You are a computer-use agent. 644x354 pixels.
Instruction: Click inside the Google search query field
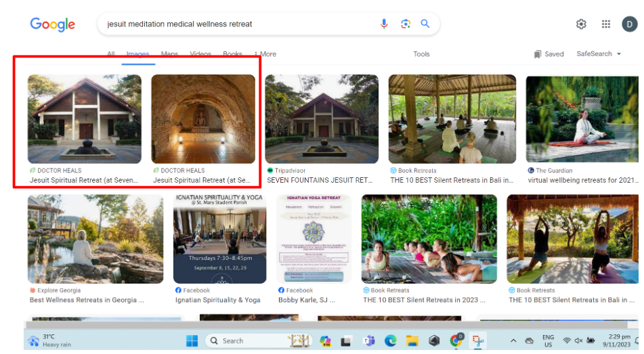(237, 24)
